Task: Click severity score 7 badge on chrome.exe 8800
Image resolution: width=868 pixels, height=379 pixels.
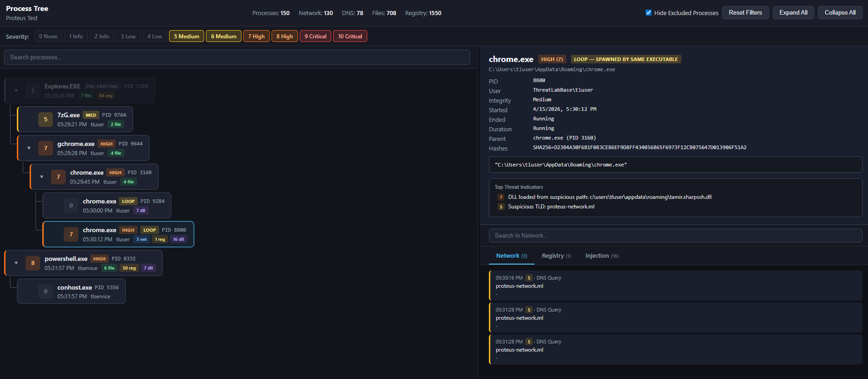Action: coord(71,234)
